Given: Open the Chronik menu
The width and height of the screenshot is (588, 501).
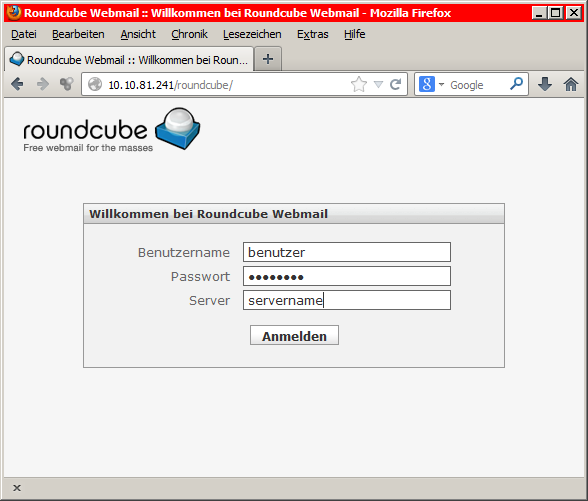Looking at the screenshot, I should pyautogui.click(x=189, y=34).
